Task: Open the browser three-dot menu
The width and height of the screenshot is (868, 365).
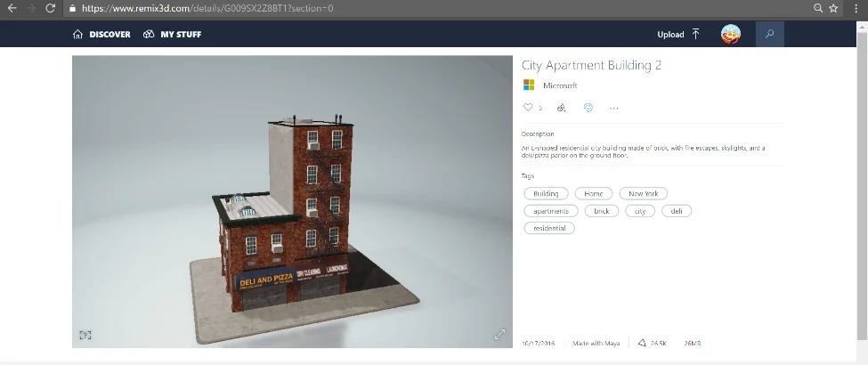Action: (x=856, y=8)
